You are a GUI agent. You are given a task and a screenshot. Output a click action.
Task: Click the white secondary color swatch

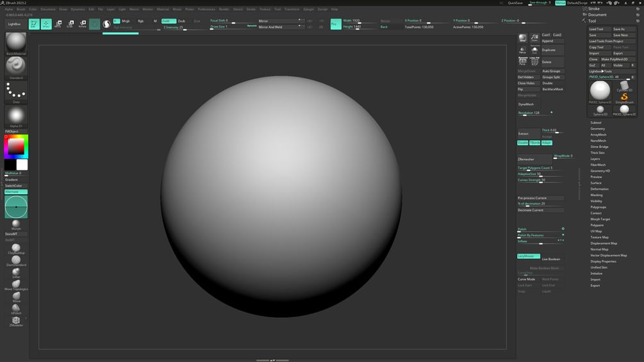tap(22, 165)
